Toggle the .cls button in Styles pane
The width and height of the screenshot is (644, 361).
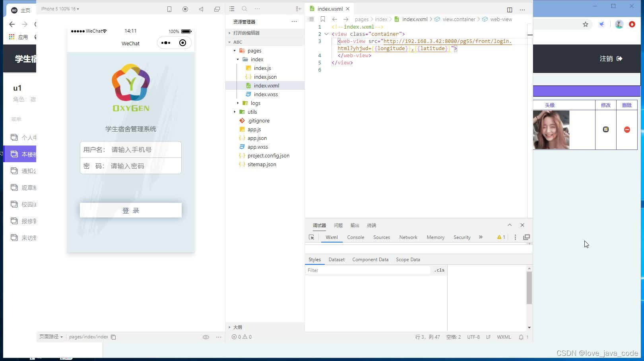[x=439, y=270]
